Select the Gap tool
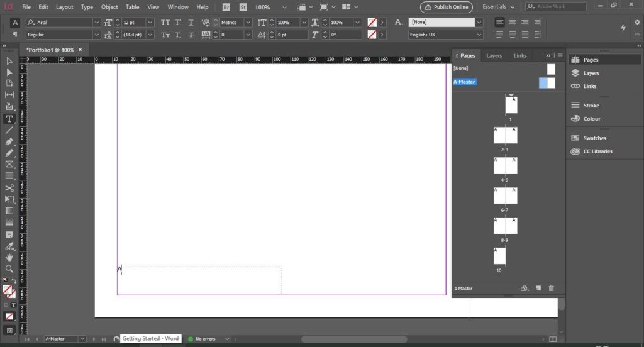644x347 pixels. (x=9, y=95)
